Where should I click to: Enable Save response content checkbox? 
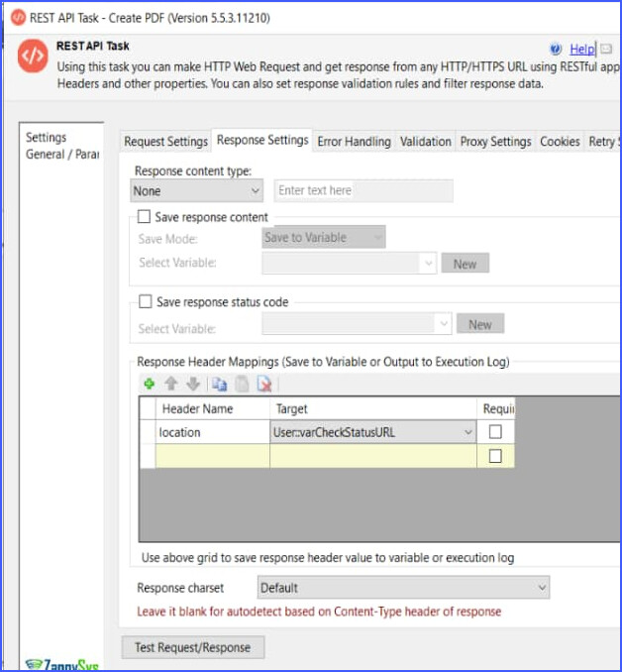[144, 216]
